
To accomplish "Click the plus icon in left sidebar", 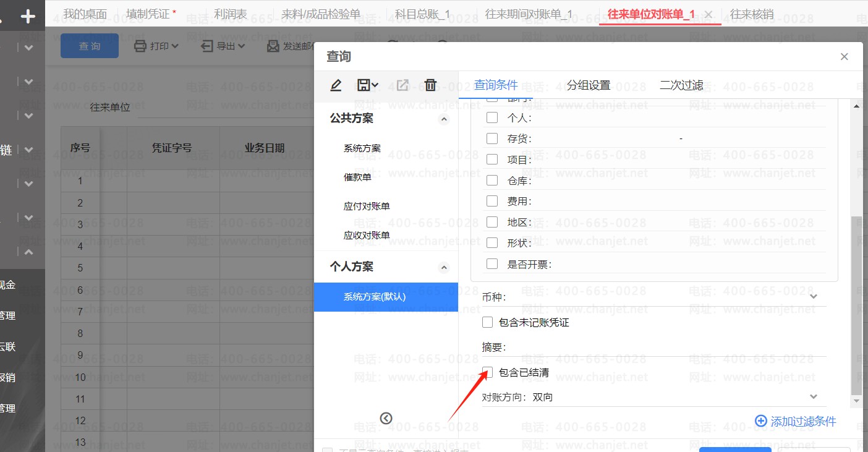I will [28, 17].
